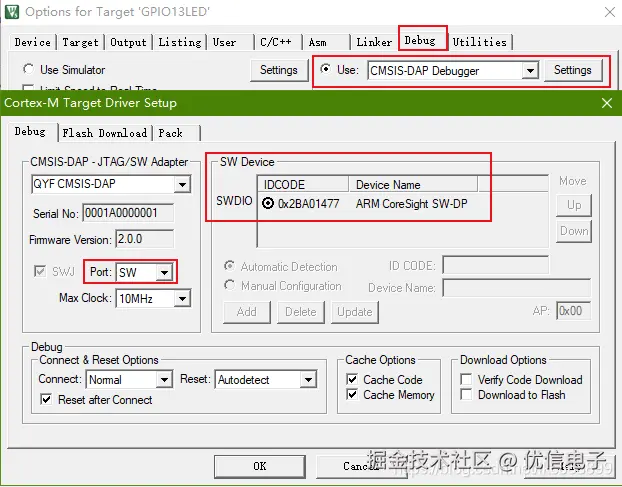Enable Verify Code Download checkbox
622x487 pixels.
click(466, 379)
